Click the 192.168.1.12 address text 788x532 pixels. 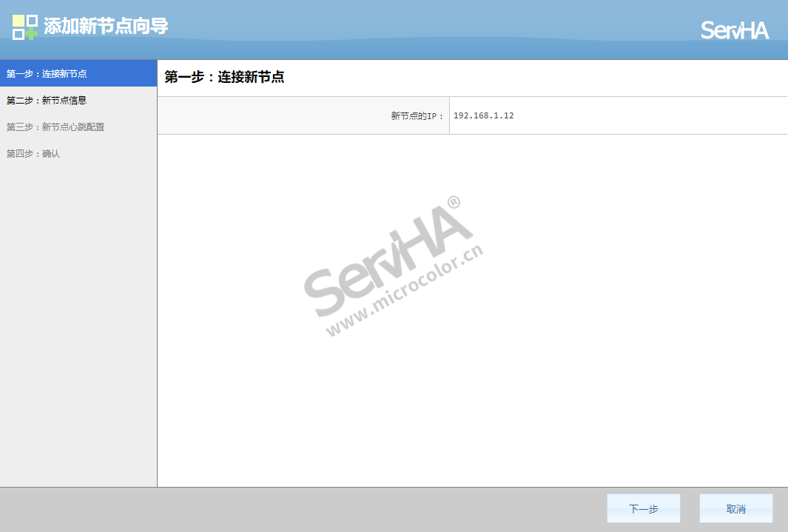click(483, 116)
